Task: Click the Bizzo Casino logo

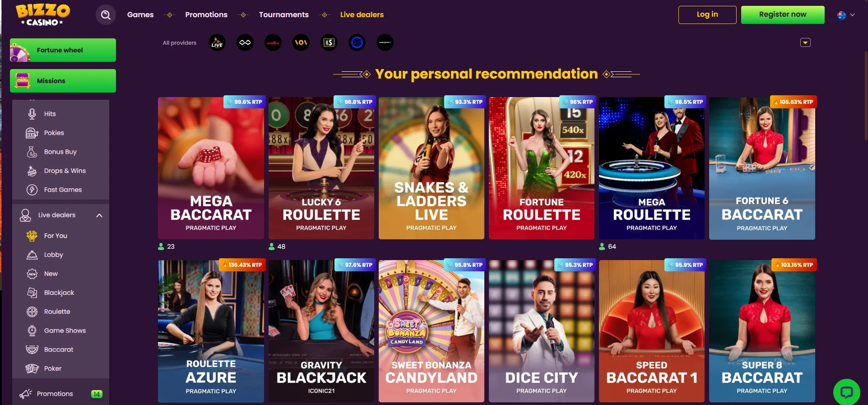Action: point(43,15)
